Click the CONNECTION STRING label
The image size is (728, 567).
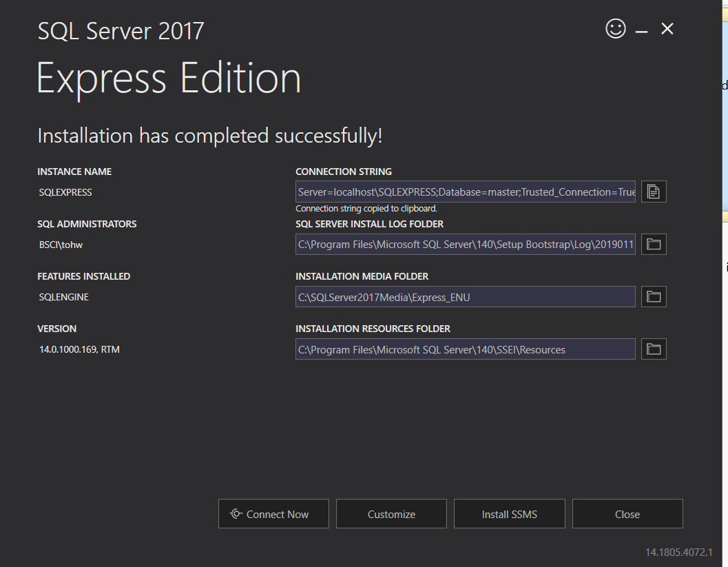(344, 172)
